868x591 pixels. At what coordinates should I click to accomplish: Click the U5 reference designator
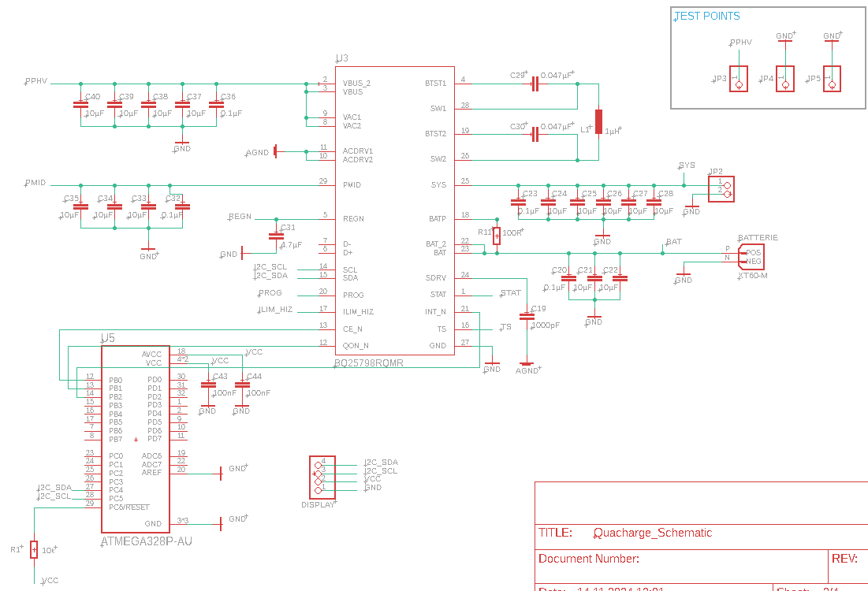point(108,338)
